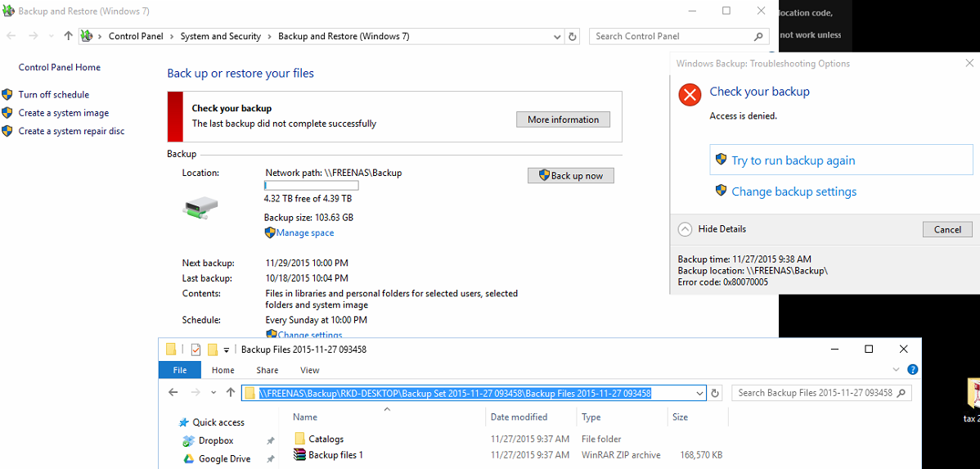
Task: Expand the Explorer ribbon chevron
Action: (897, 370)
